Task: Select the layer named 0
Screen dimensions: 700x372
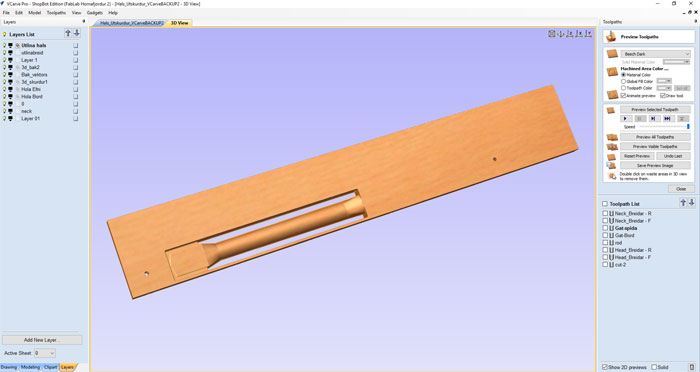Action: pos(23,104)
